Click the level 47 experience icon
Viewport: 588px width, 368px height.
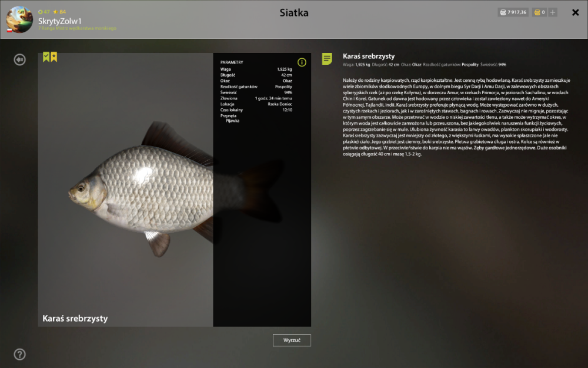coord(41,12)
